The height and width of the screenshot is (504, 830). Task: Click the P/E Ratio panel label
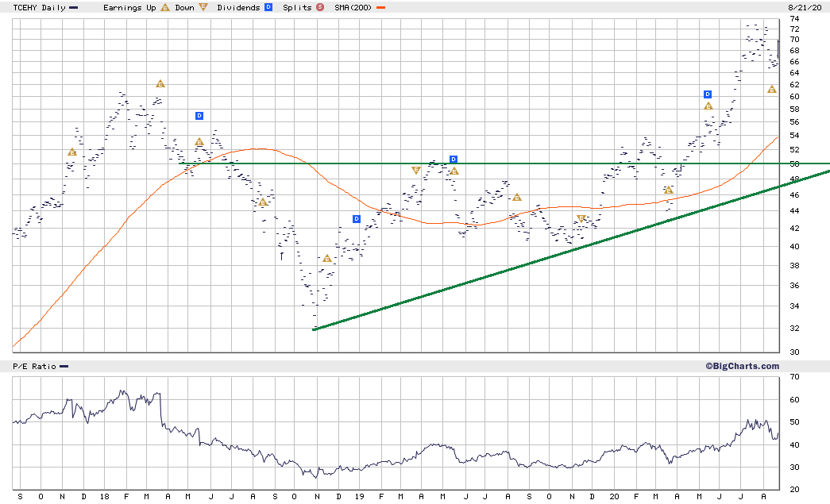point(34,366)
